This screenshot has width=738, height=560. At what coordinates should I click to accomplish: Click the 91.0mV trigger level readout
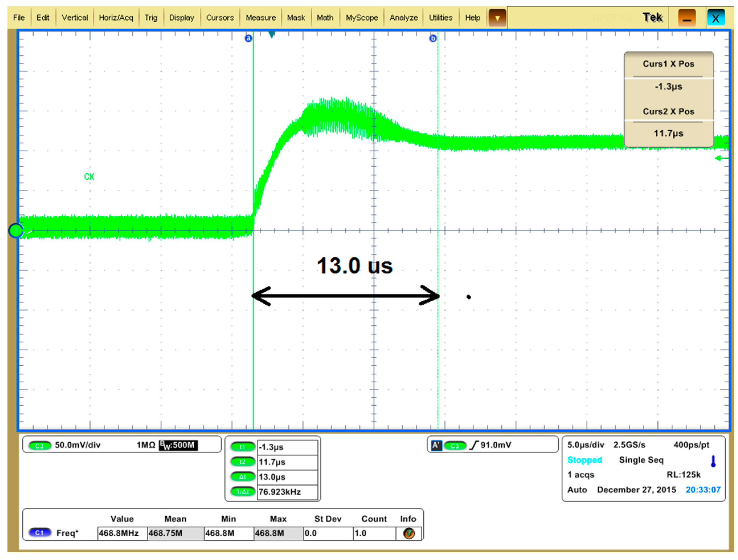(x=496, y=445)
